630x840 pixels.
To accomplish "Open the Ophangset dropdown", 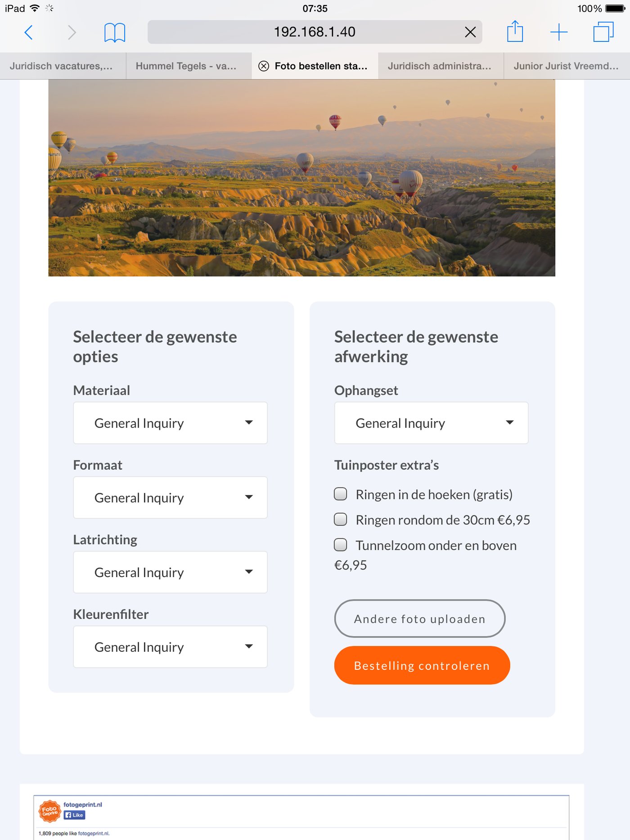I will coord(431,423).
